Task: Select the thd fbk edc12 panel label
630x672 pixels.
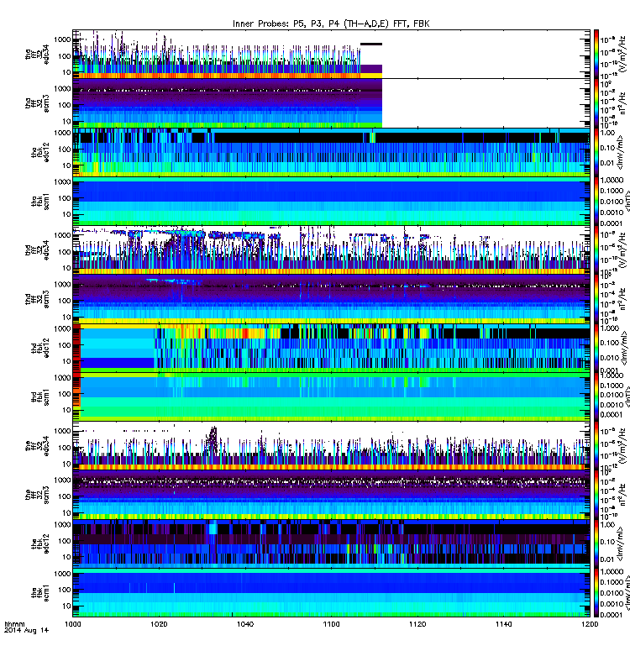Action: [40, 348]
